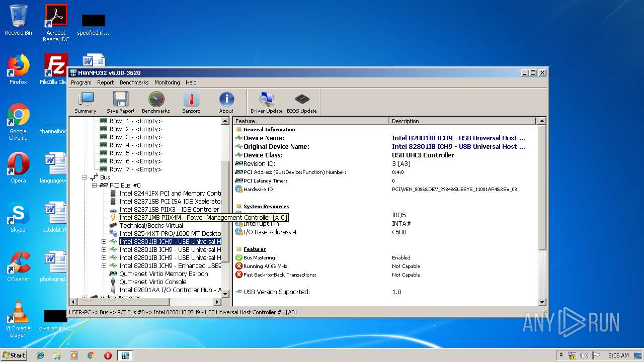
Task: Collapse the PCI Bus #0 node
Action: point(94,186)
